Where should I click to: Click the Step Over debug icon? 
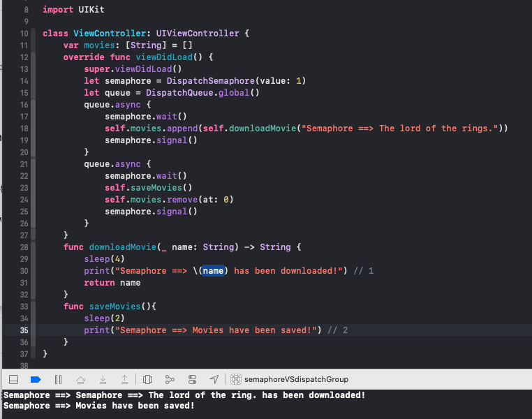pos(80,379)
